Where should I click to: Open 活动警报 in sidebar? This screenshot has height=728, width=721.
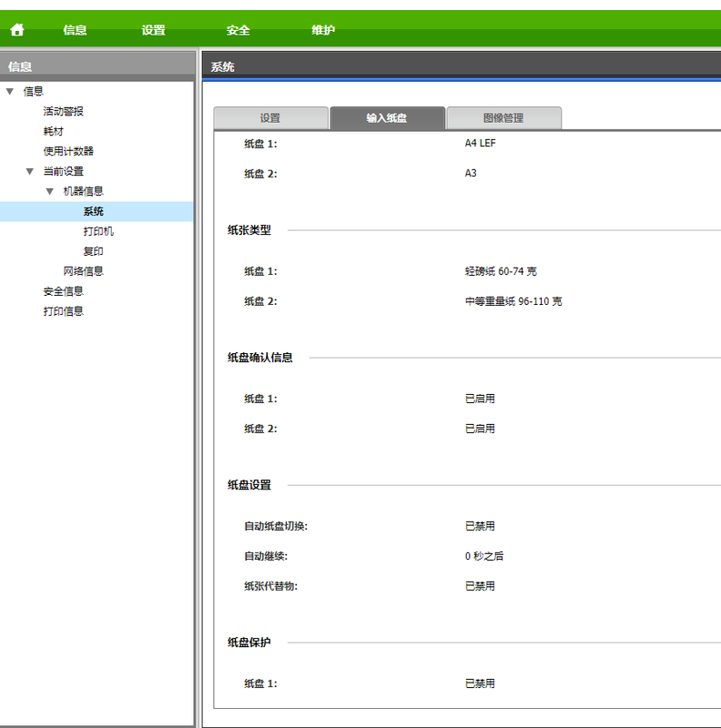tap(64, 111)
